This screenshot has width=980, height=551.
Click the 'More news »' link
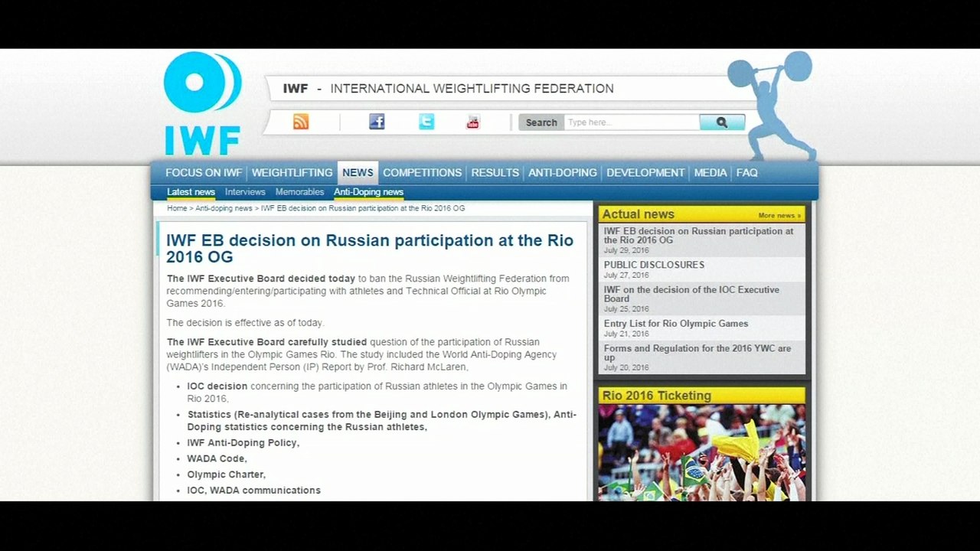tap(779, 216)
